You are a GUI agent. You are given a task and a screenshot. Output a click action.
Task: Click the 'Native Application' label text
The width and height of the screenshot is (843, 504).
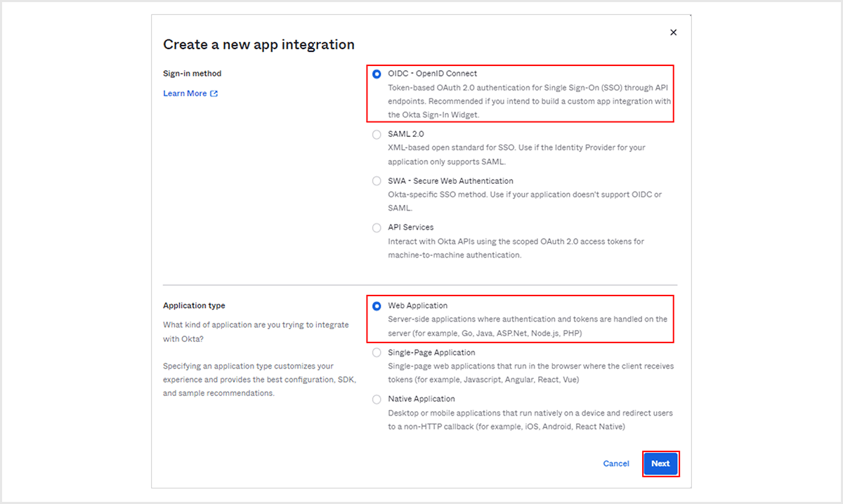pos(421,399)
